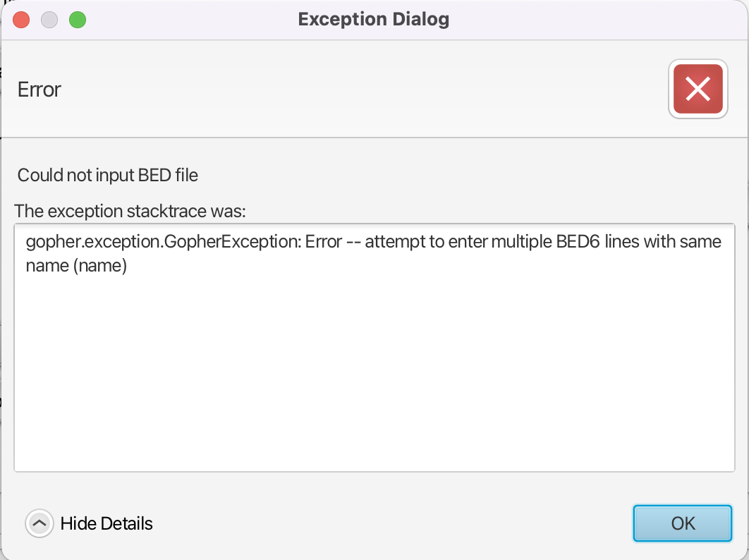Click the header area beside the Error label
749x560 pixels.
[353, 89]
